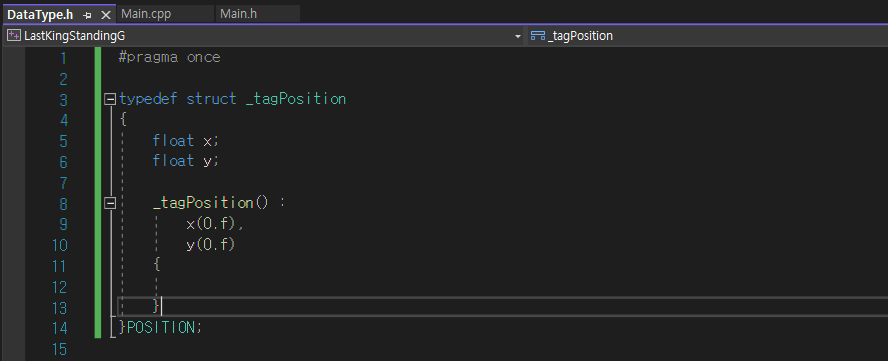Viewport: 888px width, 361px height.
Task: Open the Main.h tab
Action: click(x=238, y=14)
